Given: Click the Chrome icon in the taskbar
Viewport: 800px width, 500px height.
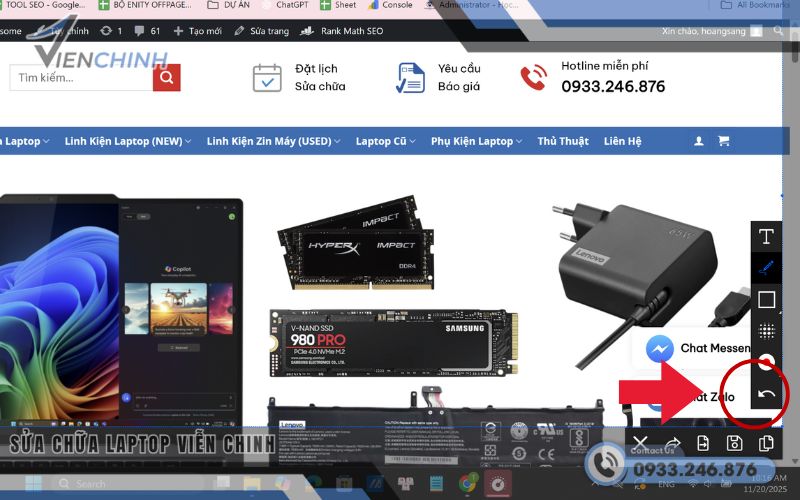Looking at the screenshot, I should point(467,483).
